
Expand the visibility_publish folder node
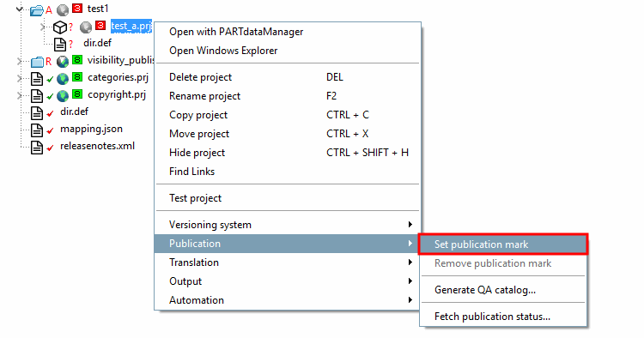19,62
